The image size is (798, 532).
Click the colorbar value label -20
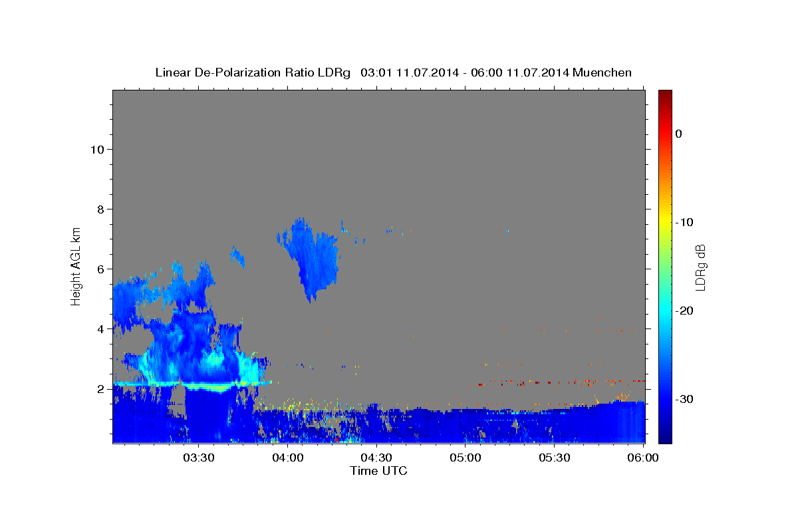684,311
